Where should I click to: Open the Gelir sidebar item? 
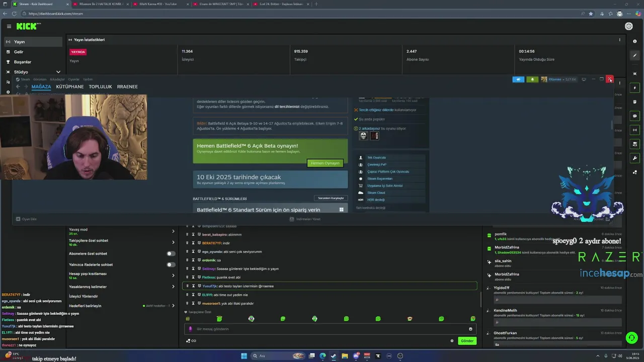pos(33,52)
